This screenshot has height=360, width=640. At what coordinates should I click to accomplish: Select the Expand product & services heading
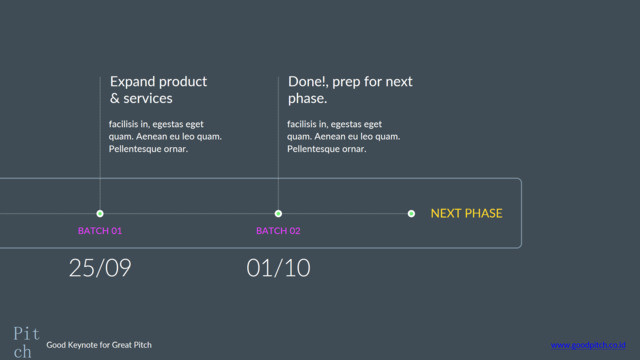tap(158, 90)
